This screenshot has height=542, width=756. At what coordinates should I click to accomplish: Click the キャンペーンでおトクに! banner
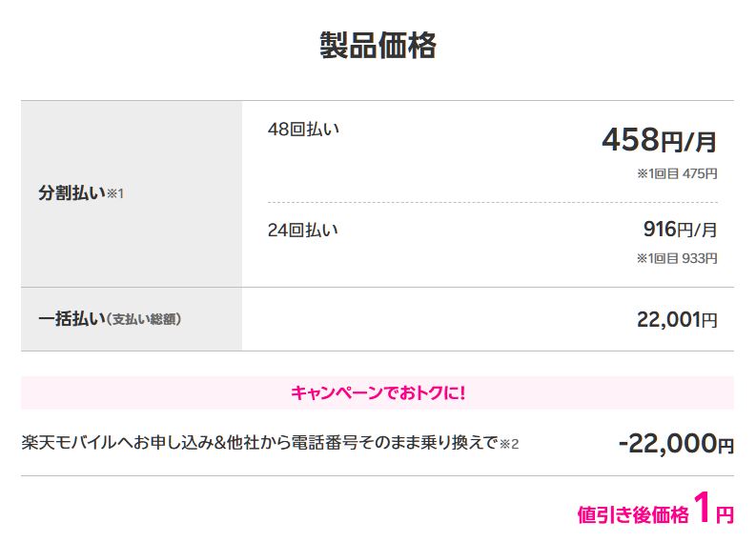378,392
